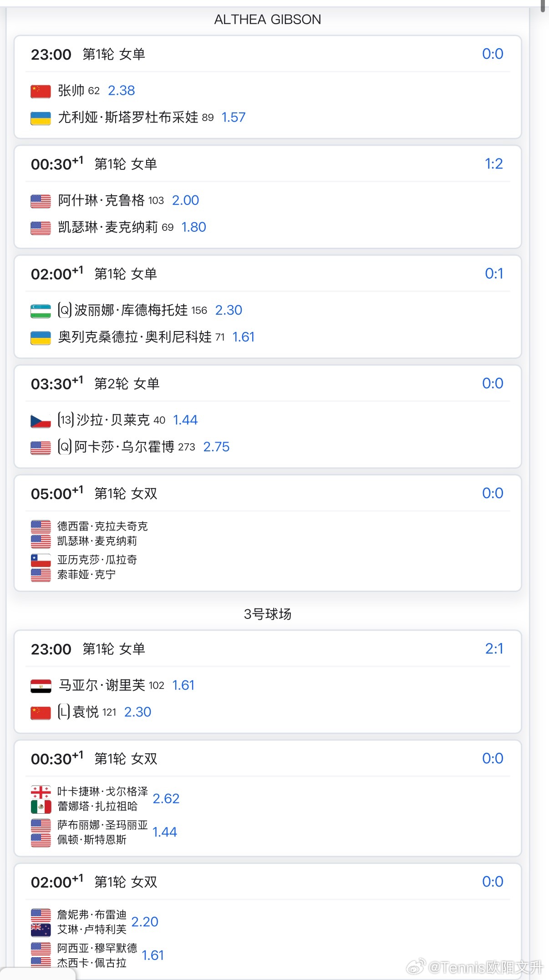Click Chile flag beside 亚历克莎·瓜拉奇
Image resolution: width=549 pixels, height=980 pixels.
click(x=41, y=560)
